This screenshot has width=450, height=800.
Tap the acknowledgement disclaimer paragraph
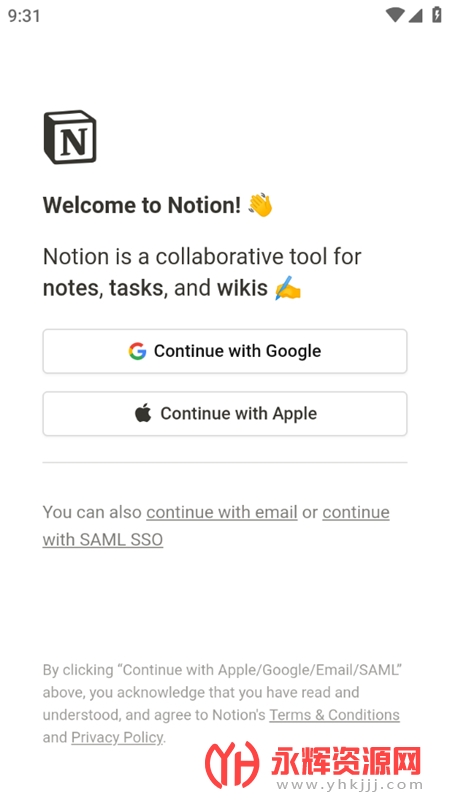[222, 704]
